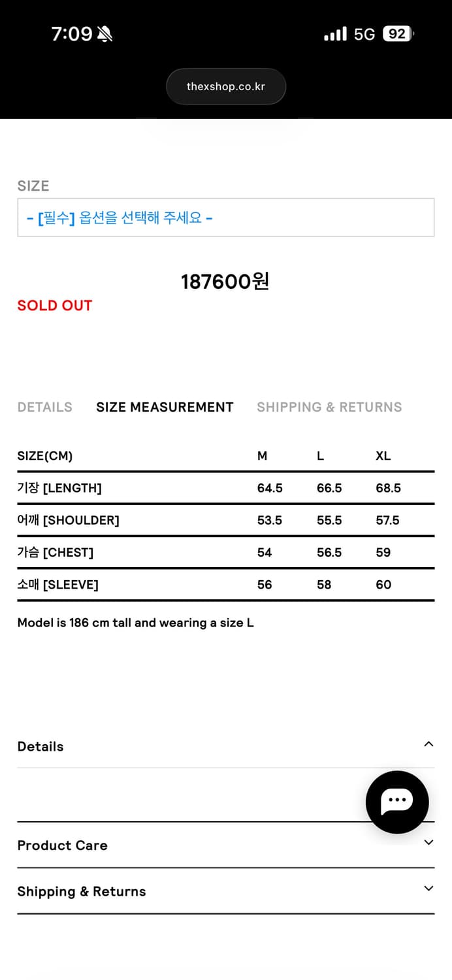Select the SIZE MEASUREMENT tab
The width and height of the screenshot is (452, 980).
coord(165,407)
